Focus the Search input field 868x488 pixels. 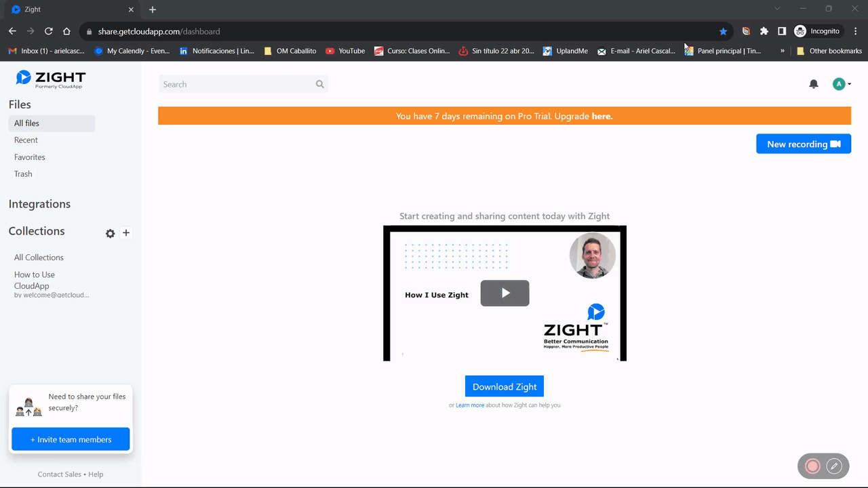[x=243, y=84]
